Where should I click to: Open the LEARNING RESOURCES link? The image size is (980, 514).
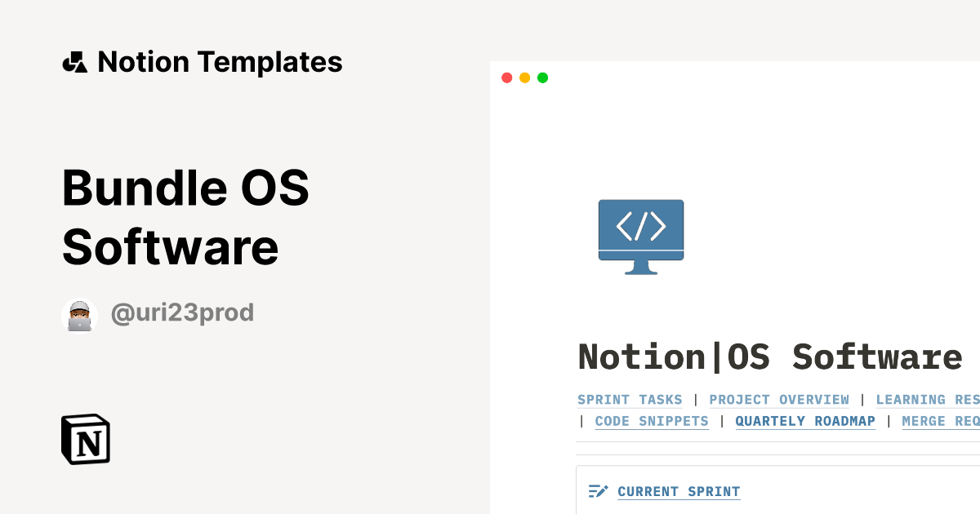928,400
